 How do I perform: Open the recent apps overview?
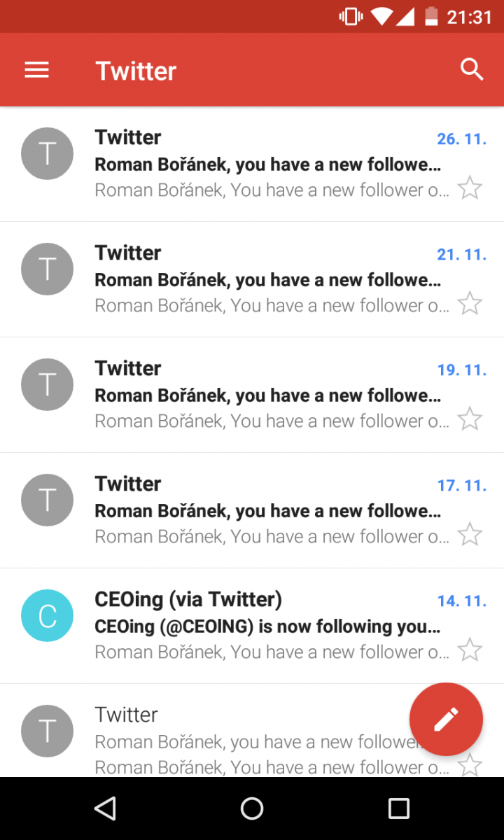click(x=398, y=808)
